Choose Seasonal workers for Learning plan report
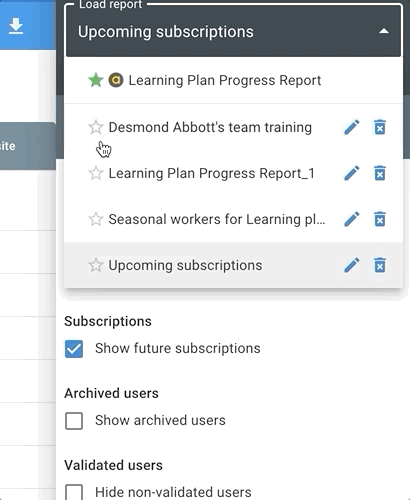The height and width of the screenshot is (500, 410). pyautogui.click(x=217, y=219)
